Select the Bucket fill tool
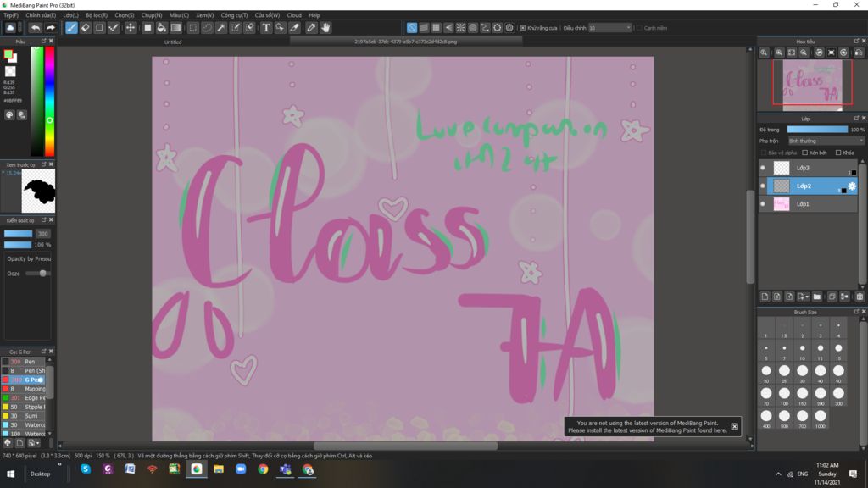Screen dimensions: 868x488 [x=161, y=28]
